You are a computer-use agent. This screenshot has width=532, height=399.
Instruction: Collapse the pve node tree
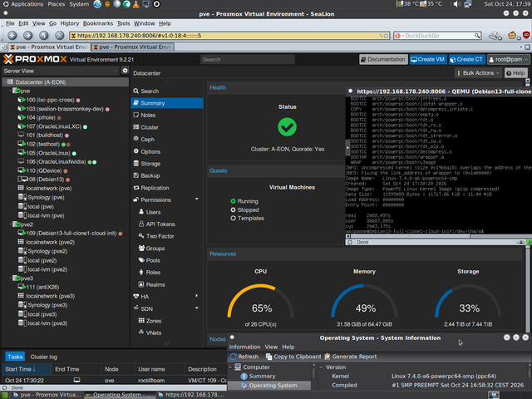point(10,91)
